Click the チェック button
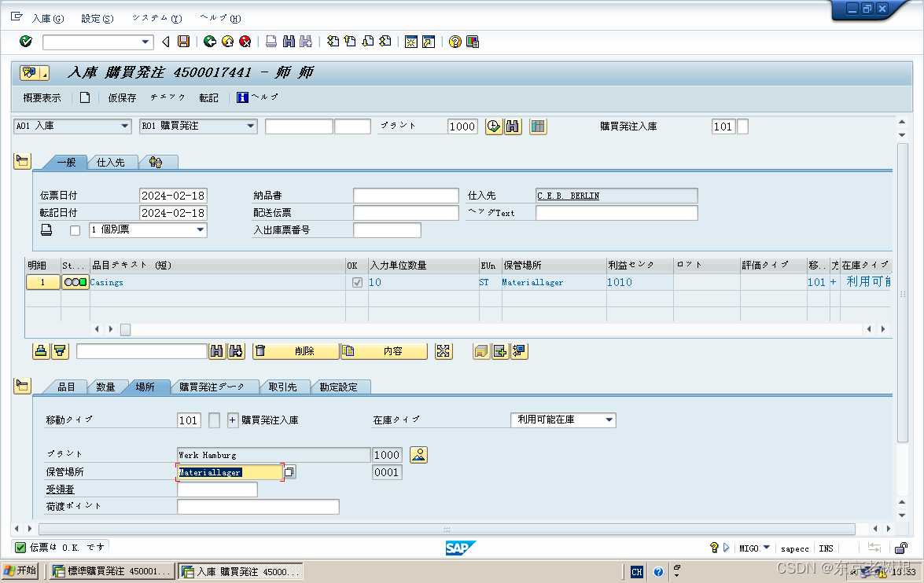This screenshot has width=924, height=583. point(167,97)
